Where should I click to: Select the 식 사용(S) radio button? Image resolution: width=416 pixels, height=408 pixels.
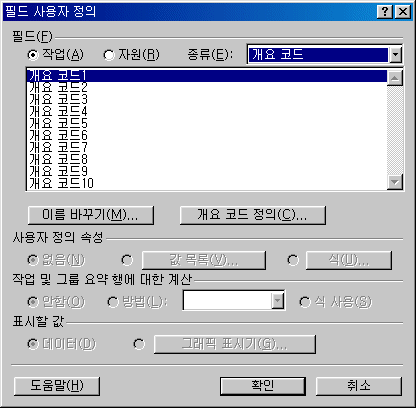305,302
